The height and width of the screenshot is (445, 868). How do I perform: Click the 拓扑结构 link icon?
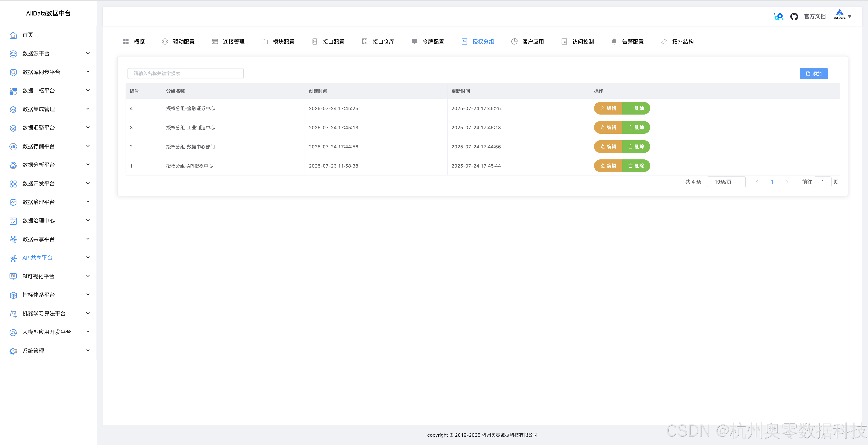click(664, 42)
